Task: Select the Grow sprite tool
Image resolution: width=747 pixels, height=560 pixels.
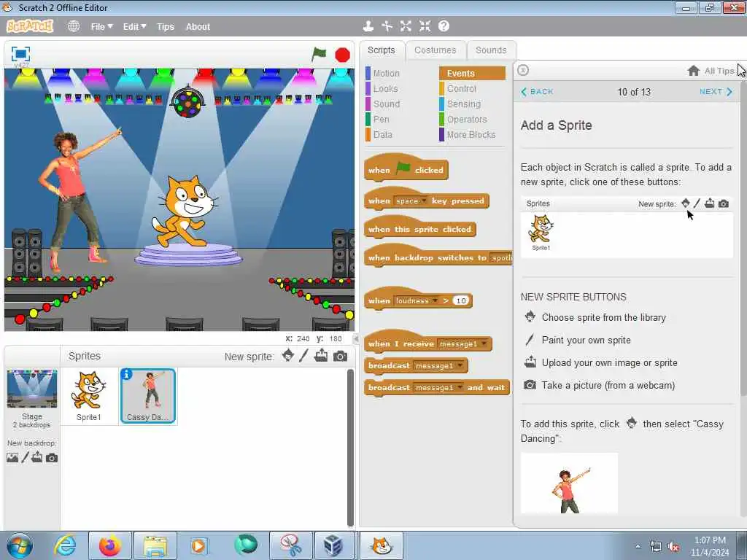Action: [406, 26]
